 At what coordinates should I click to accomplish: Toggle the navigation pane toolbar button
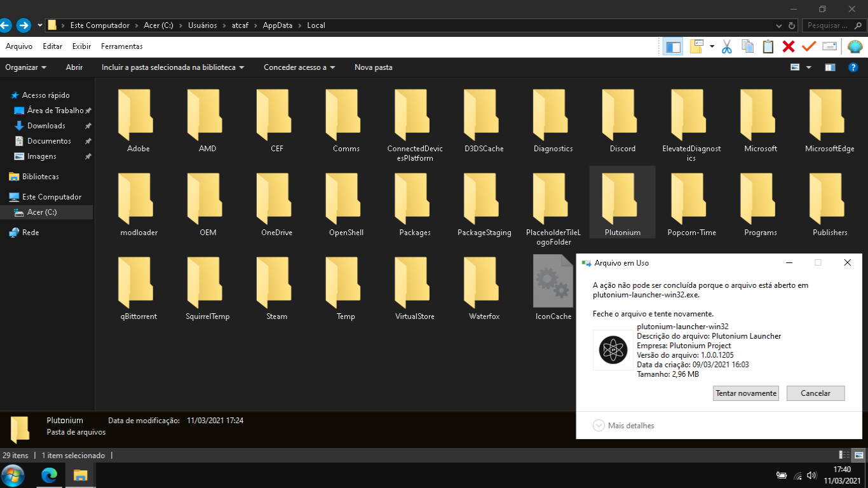point(673,46)
